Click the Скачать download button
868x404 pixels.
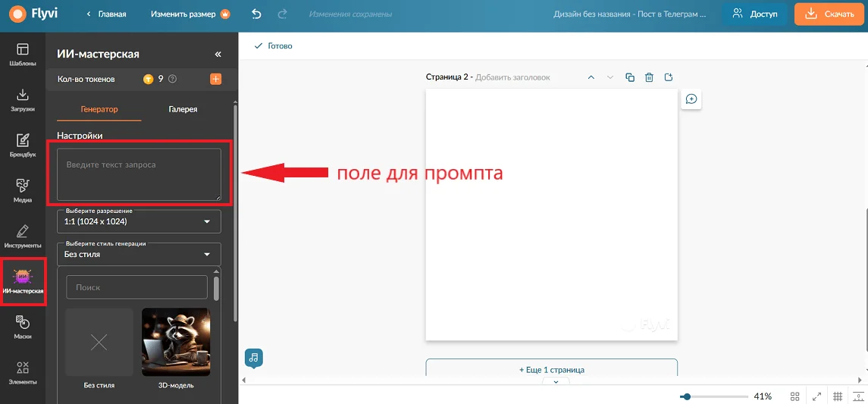coord(829,14)
